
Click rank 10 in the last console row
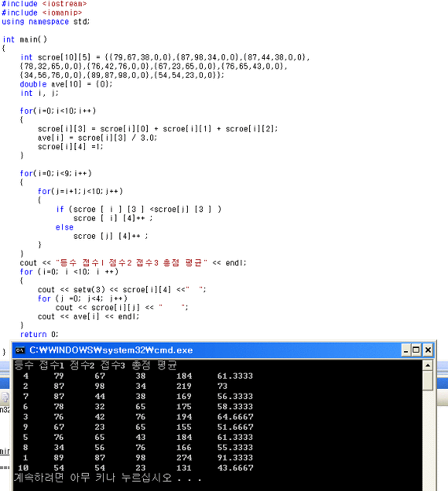[x=24, y=468]
